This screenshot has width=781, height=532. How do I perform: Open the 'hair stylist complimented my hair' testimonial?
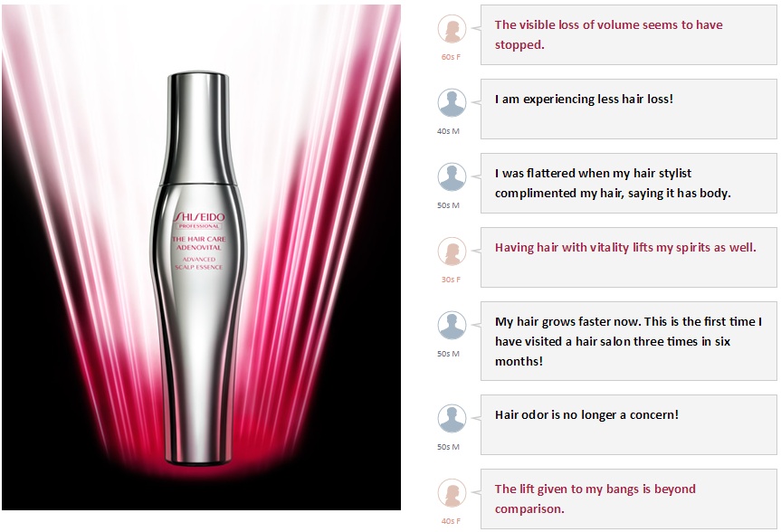(629, 184)
